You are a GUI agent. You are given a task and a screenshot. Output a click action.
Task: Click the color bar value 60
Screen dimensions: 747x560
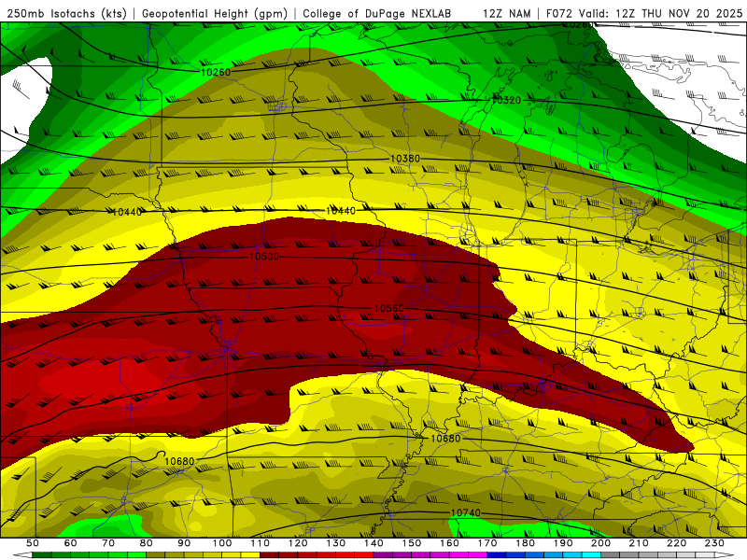(x=71, y=543)
